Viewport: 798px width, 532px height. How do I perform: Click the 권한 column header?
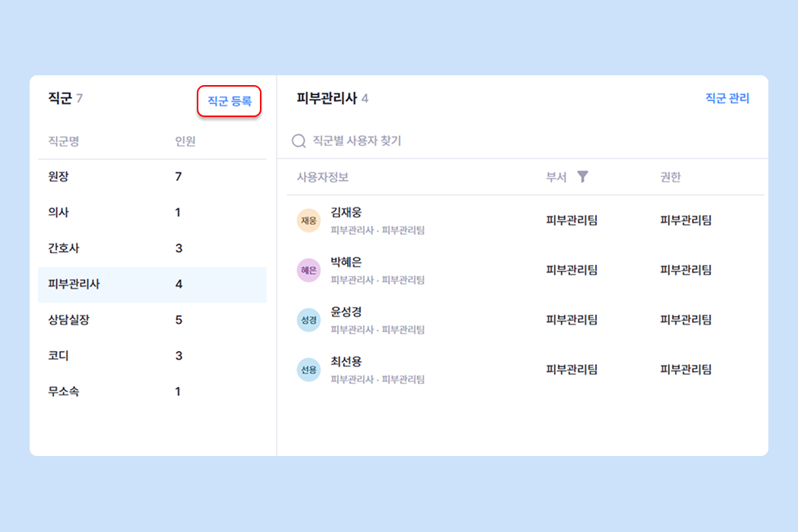click(670, 177)
